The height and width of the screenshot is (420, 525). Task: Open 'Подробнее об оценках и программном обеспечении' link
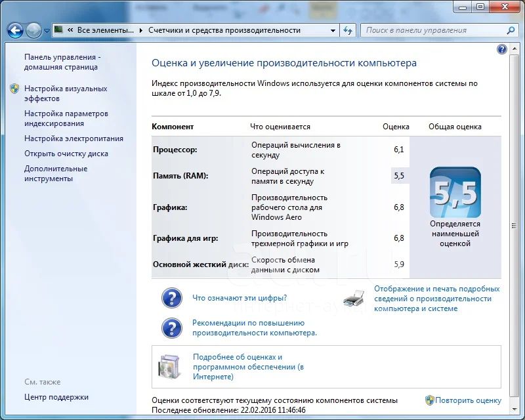249,367
